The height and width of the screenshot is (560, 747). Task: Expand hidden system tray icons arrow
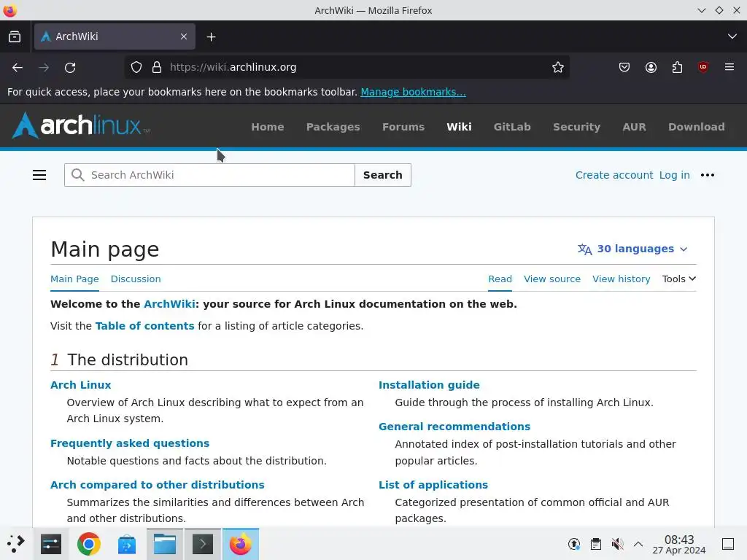coord(638,544)
